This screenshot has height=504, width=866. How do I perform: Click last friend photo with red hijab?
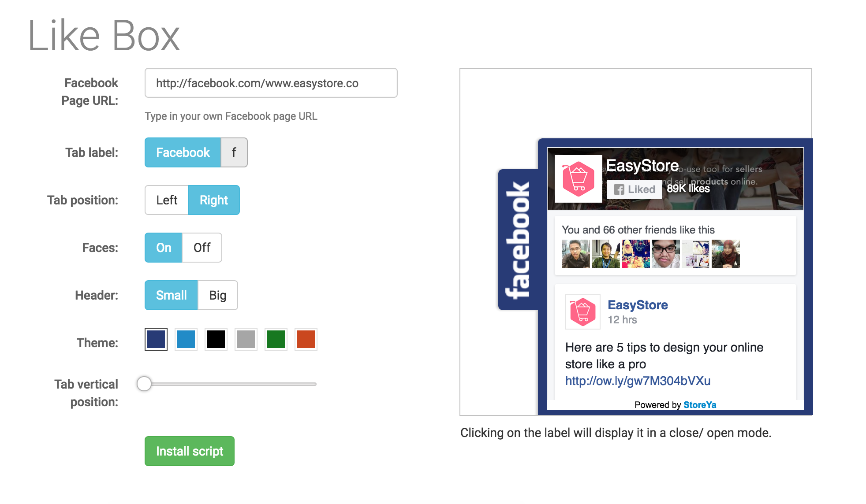725,254
